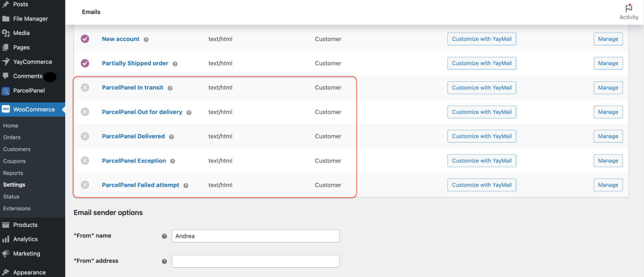Go to WooCommerce Orders
Viewport: 644px width, 277px height.
tap(12, 137)
